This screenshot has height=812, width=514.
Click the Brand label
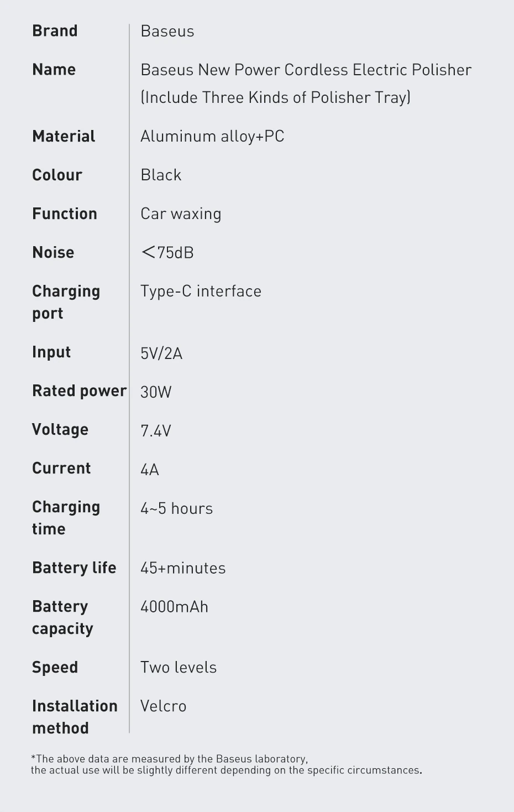[55, 31]
